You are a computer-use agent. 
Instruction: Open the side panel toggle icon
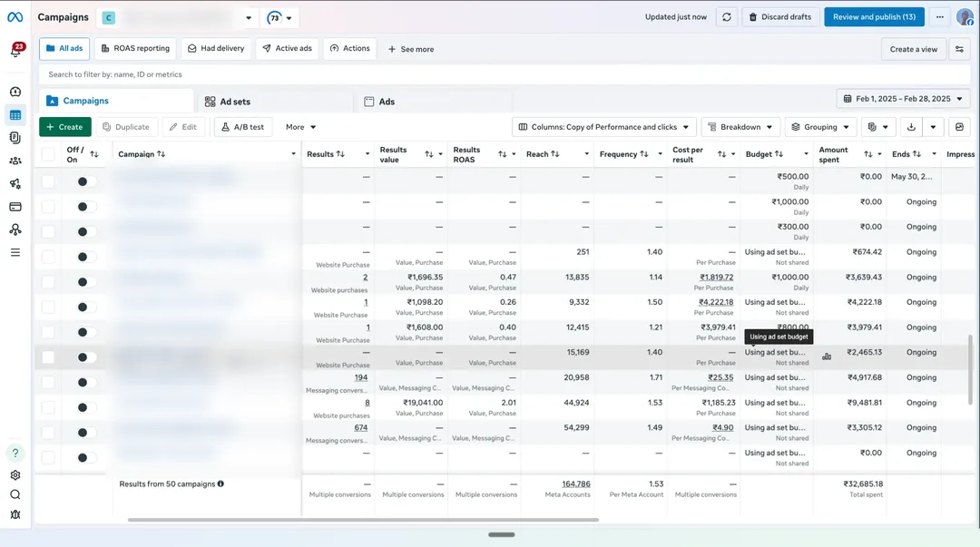[x=959, y=127]
